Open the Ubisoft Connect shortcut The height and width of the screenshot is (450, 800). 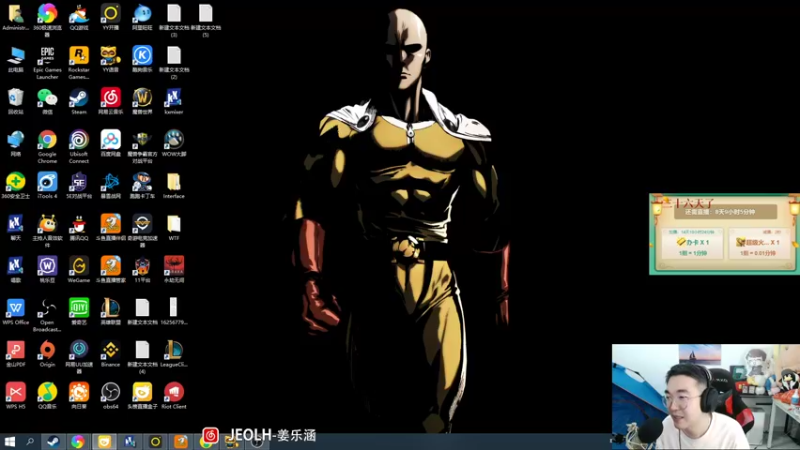click(79, 146)
